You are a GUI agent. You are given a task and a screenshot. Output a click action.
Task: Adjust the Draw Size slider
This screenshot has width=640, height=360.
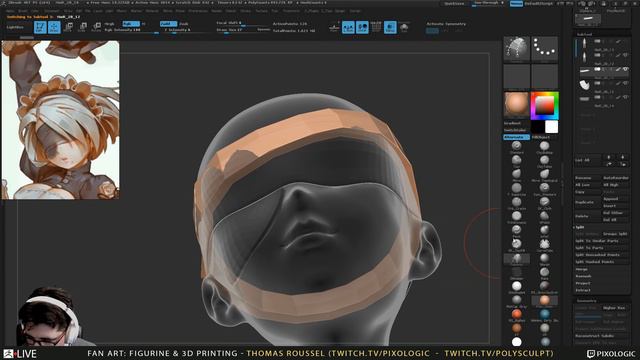click(x=243, y=30)
